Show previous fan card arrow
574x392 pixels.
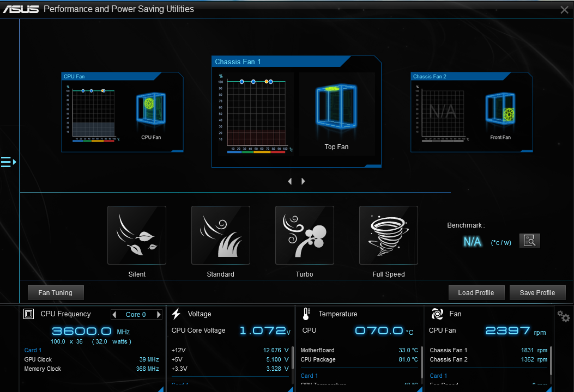pyautogui.click(x=290, y=181)
